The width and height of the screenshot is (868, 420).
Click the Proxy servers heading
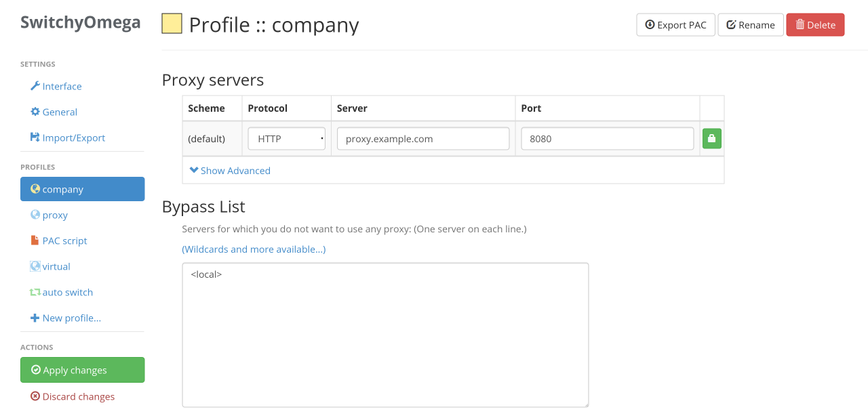[x=213, y=80]
